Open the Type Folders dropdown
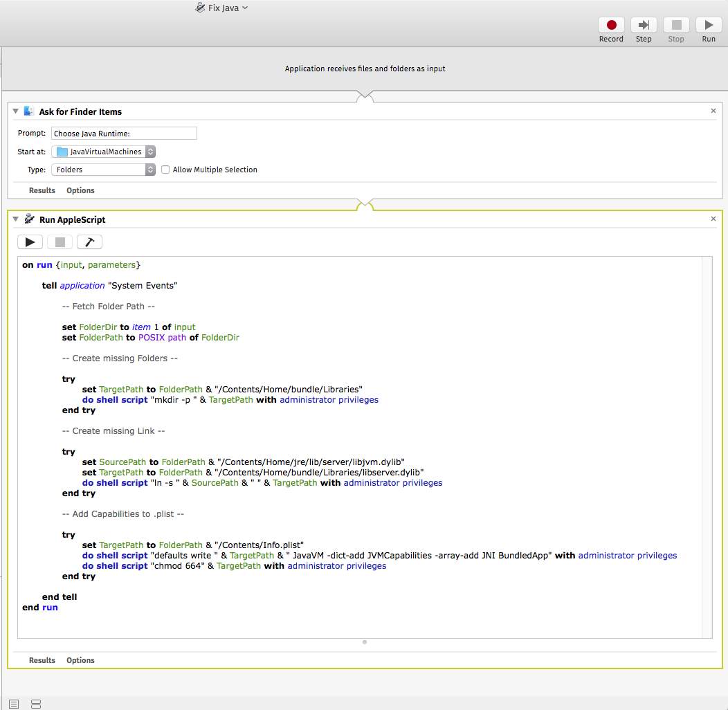The height and width of the screenshot is (710, 728). pyautogui.click(x=104, y=170)
